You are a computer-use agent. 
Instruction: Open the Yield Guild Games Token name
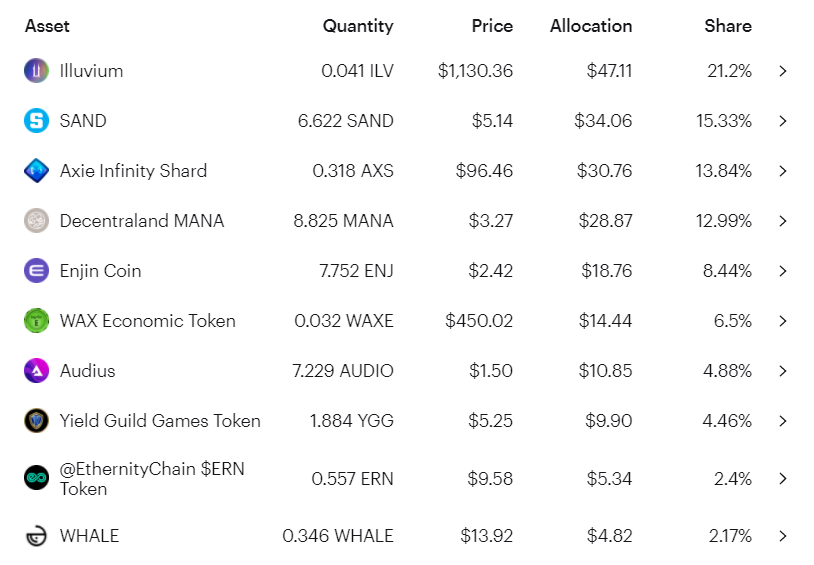click(x=160, y=421)
